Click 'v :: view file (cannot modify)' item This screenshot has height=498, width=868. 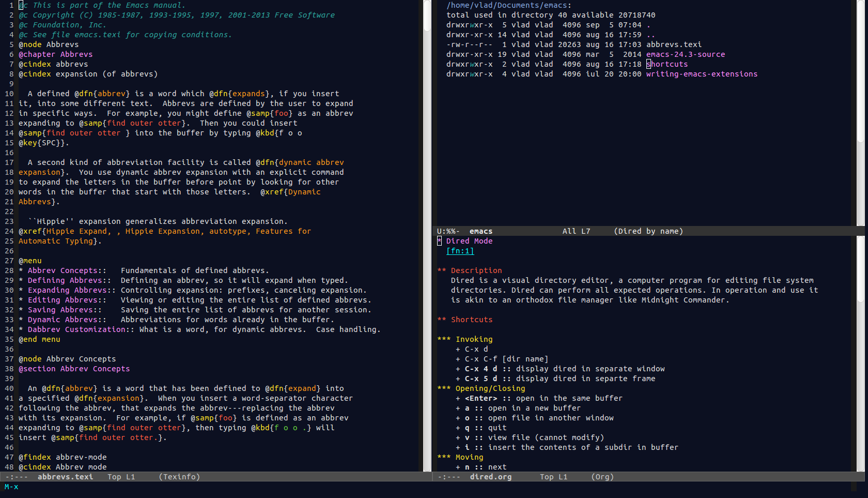530,437
